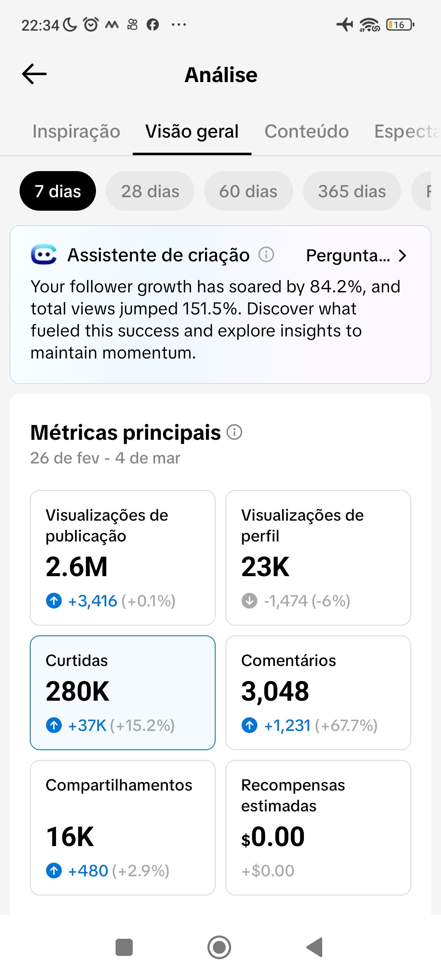Open Visualizações de publicação metric card
441x980 pixels.
point(122,557)
